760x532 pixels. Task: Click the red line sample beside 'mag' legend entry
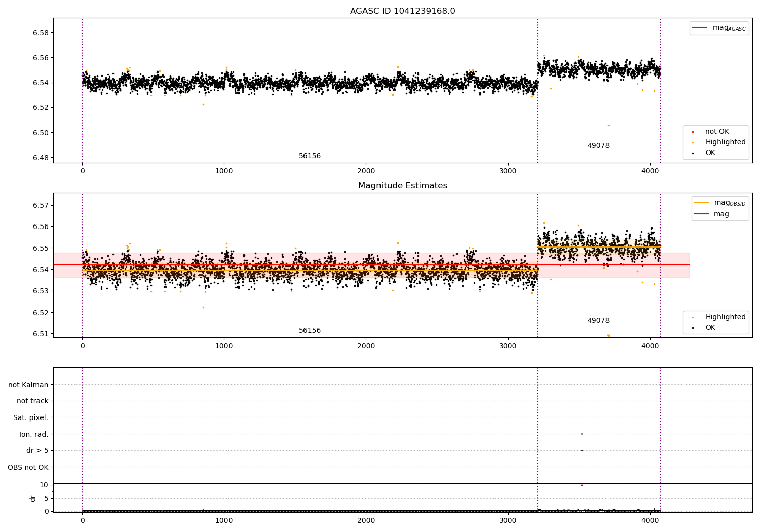point(701,214)
